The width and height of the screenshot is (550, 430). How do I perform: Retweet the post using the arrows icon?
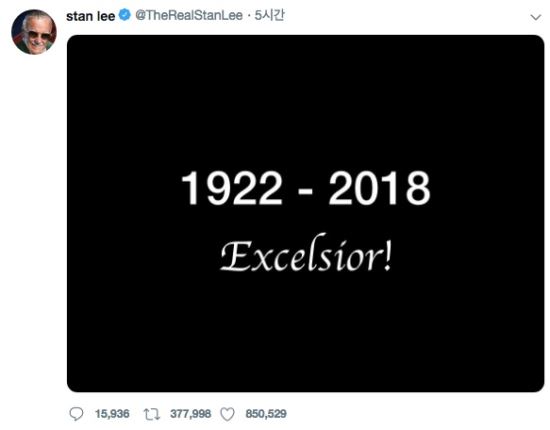pos(152,414)
